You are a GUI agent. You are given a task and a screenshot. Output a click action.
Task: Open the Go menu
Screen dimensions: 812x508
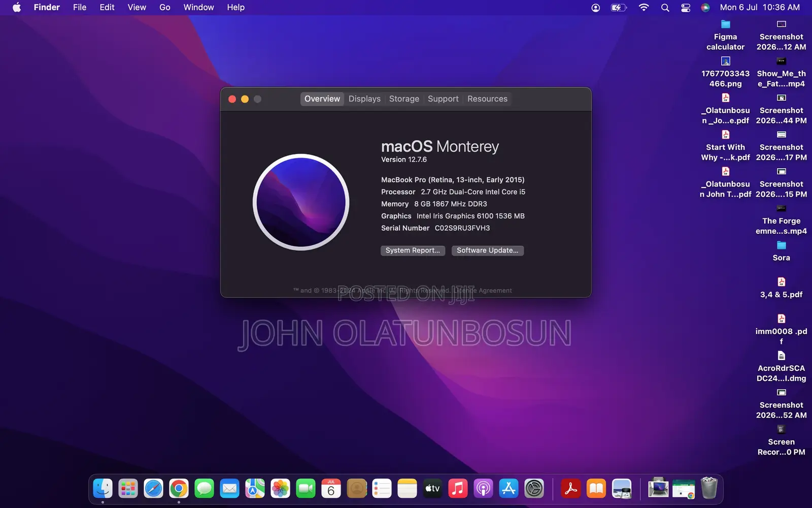[x=165, y=7]
